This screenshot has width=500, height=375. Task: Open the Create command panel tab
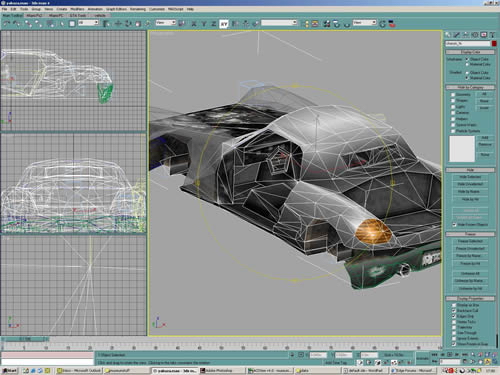click(x=448, y=35)
